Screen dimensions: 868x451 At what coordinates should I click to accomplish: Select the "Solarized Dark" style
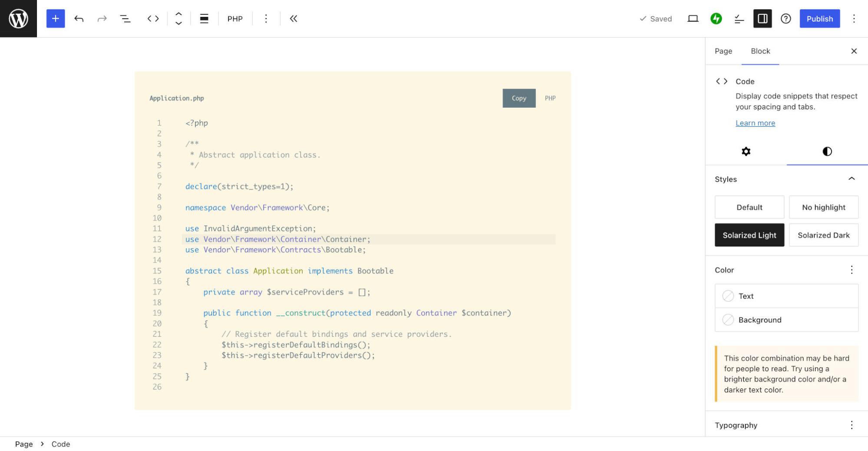(823, 235)
